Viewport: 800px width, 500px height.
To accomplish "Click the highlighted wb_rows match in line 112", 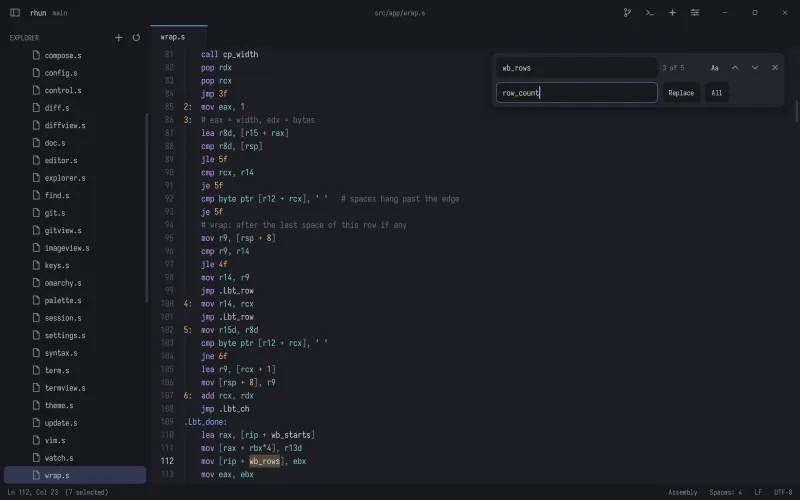I will (264, 461).
